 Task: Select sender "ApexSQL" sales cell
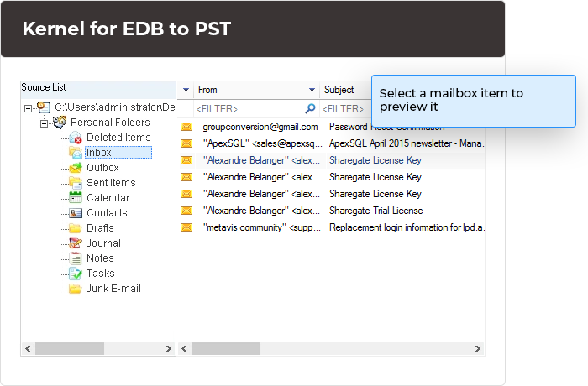coord(262,143)
